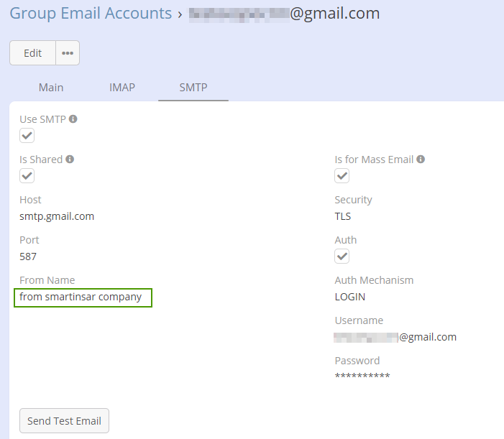Select the SMTP tab
The width and height of the screenshot is (504, 439).
[193, 88]
